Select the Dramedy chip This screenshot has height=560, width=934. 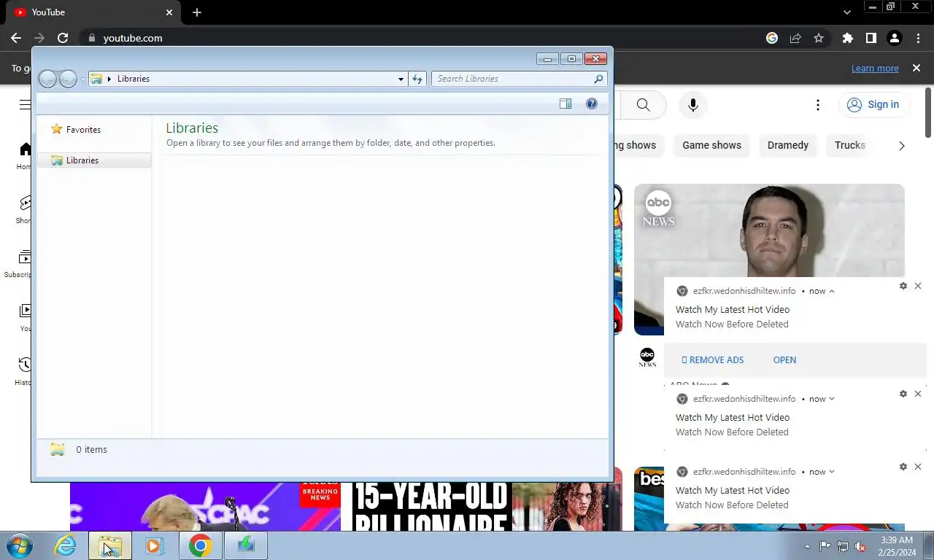click(788, 145)
